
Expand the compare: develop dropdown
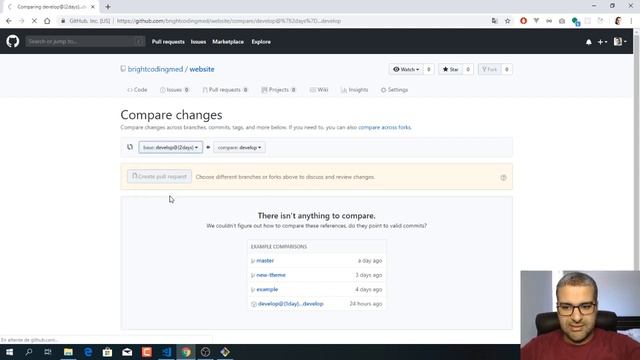tap(239, 147)
